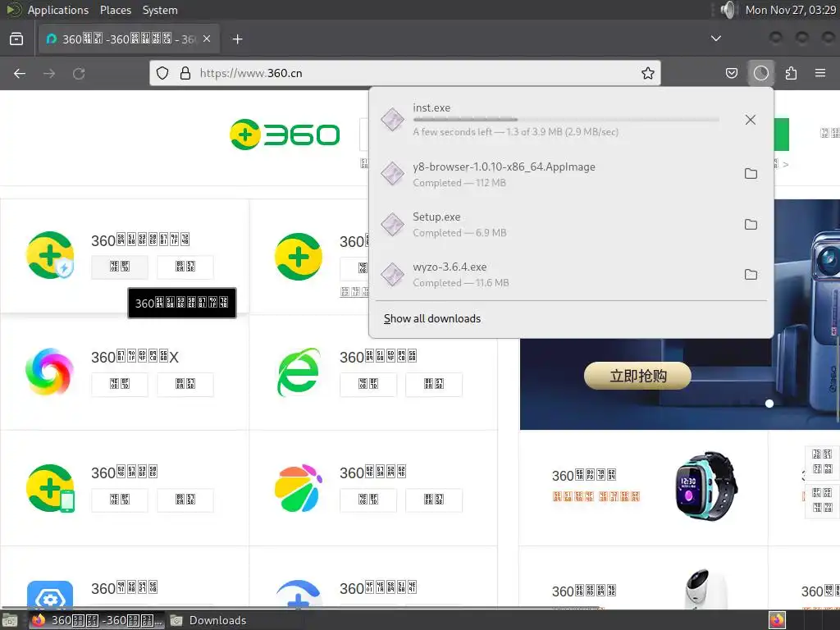Image resolution: width=840 pixels, height=630 pixels.
Task: Click the blue gear app icon
Action: point(50,595)
